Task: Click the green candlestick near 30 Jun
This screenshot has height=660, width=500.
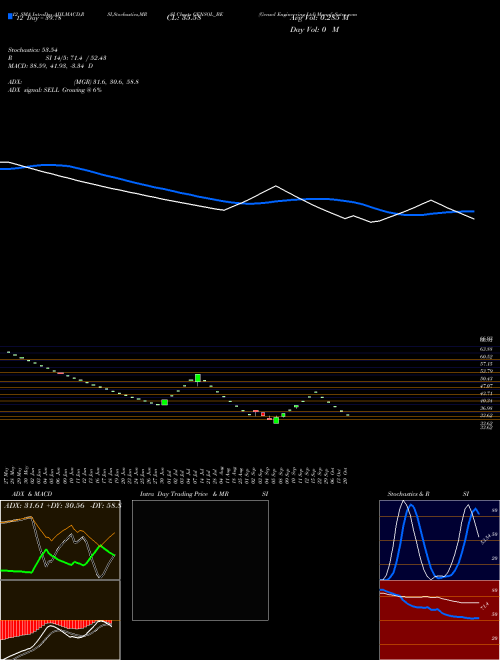Action: coord(165,402)
